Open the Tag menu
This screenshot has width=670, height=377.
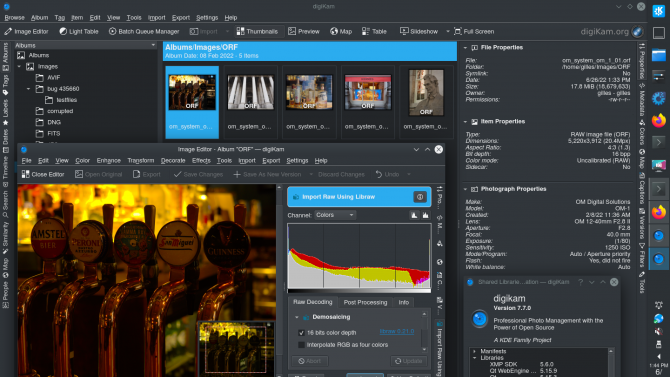[x=59, y=18]
